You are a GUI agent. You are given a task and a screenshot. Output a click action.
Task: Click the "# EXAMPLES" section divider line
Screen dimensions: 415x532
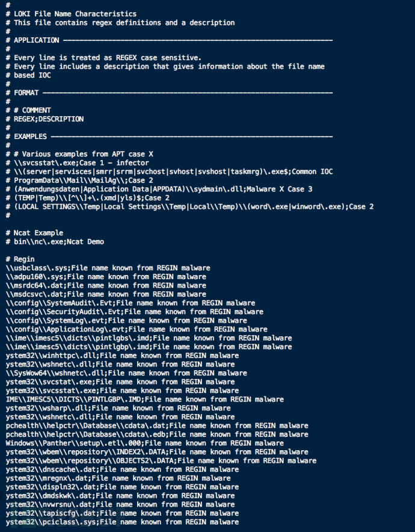168,137
